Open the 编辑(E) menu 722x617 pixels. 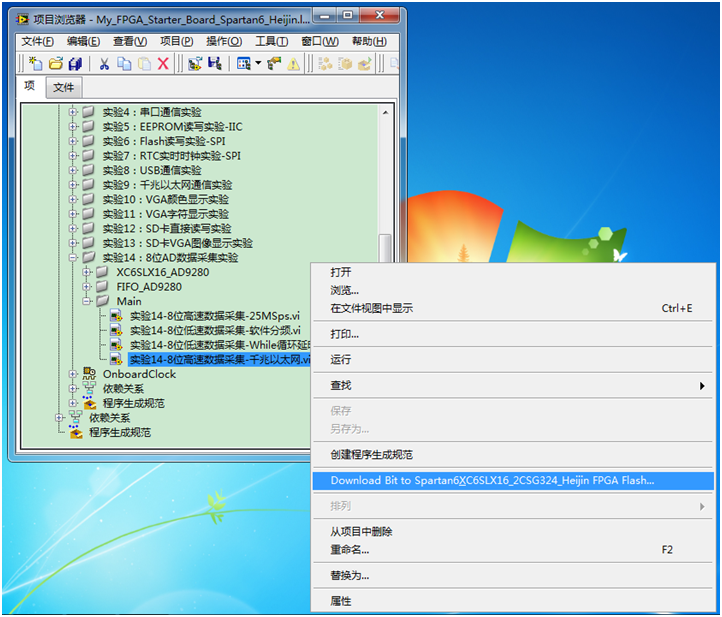pyautogui.click(x=83, y=41)
